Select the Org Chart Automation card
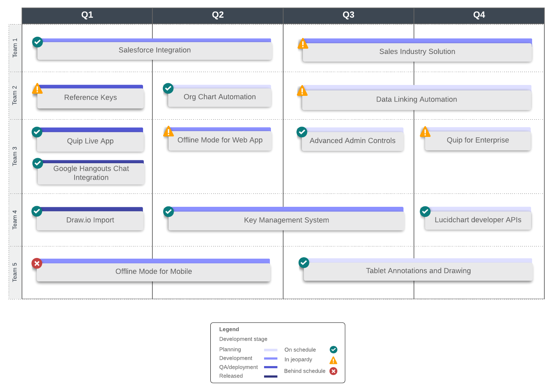This screenshot has height=392, width=553. [219, 97]
